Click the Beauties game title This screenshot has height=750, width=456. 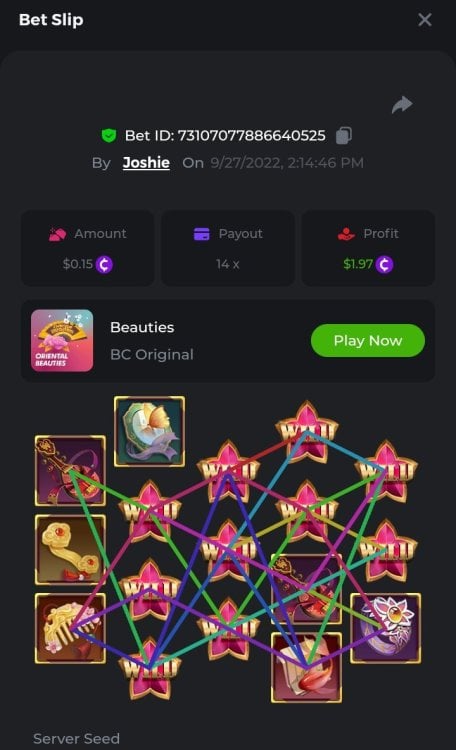[142, 327]
